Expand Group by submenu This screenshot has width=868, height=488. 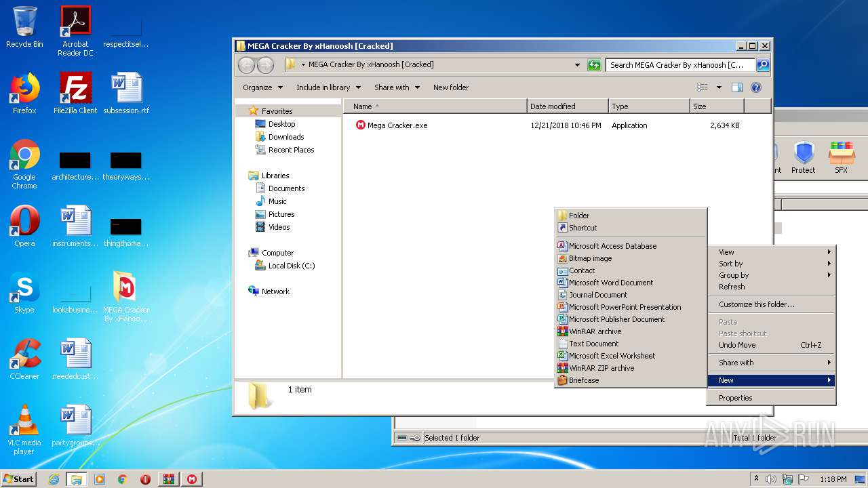pyautogui.click(x=772, y=275)
